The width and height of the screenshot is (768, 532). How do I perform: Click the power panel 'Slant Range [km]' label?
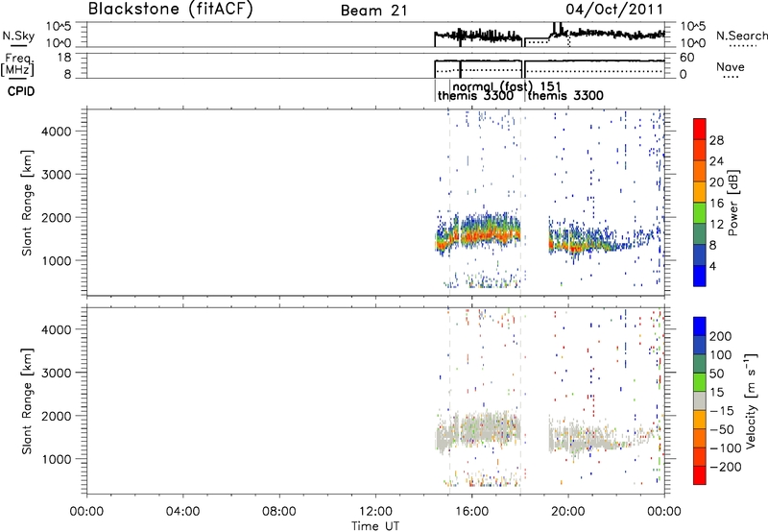(x=27, y=203)
